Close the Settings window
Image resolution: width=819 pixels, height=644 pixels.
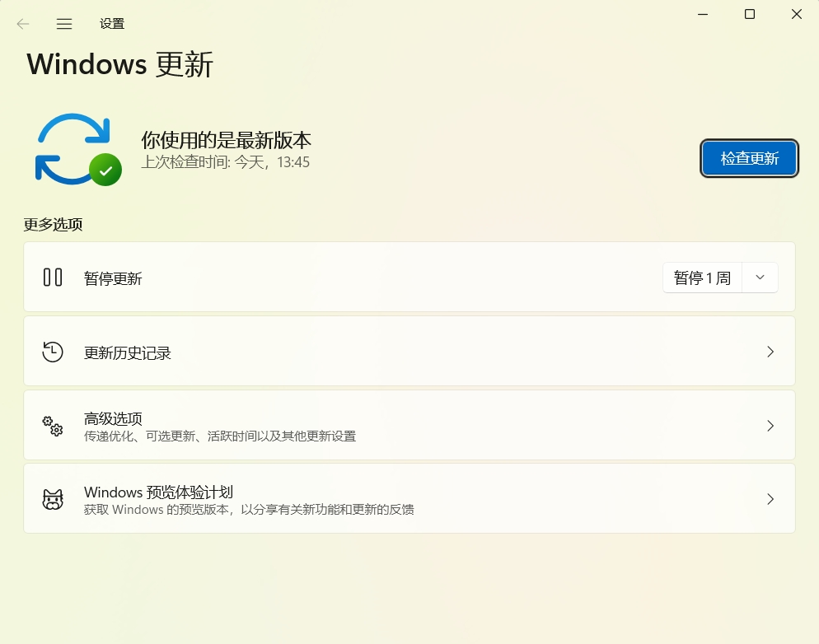(796, 15)
